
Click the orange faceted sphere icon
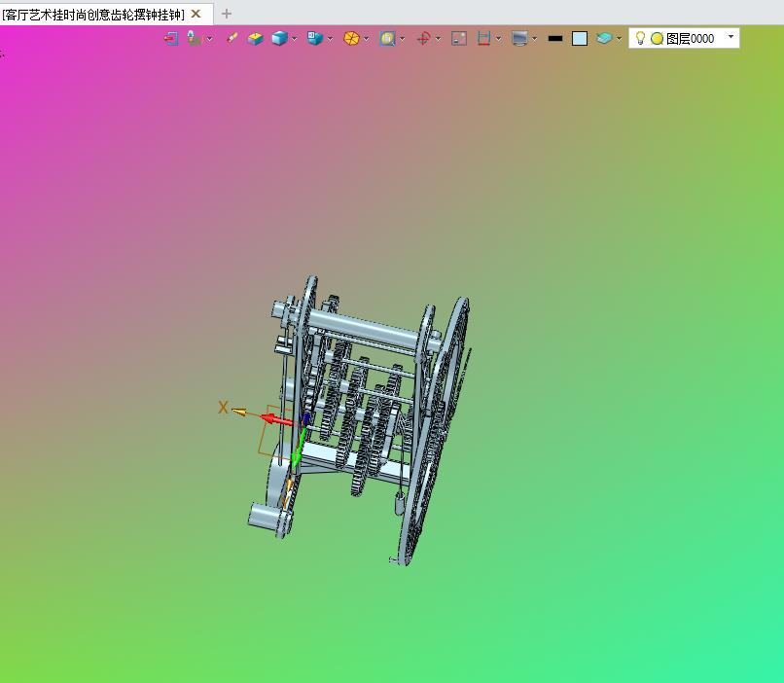(351, 39)
